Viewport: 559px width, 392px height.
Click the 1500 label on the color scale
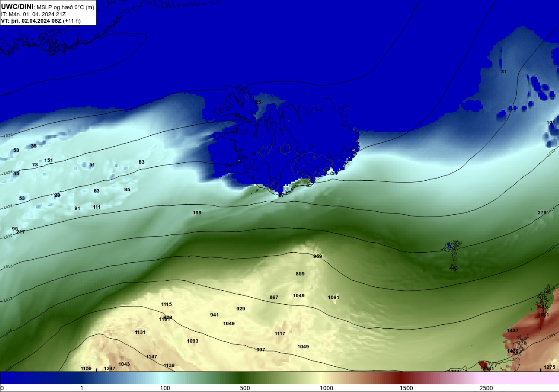tap(407, 389)
